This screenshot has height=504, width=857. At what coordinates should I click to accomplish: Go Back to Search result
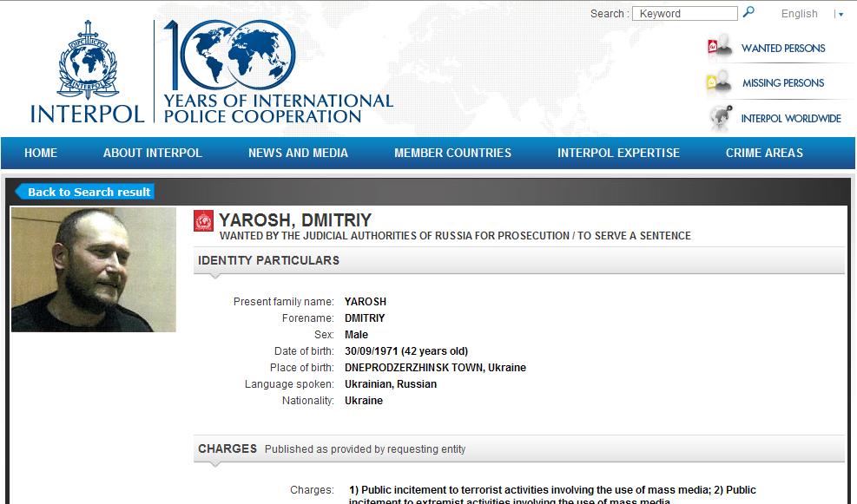click(x=85, y=192)
